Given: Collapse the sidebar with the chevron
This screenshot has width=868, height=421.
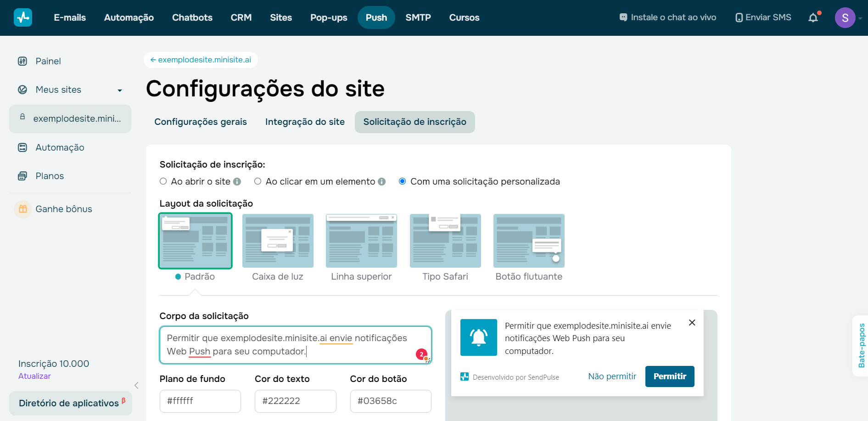Looking at the screenshot, I should 136,385.
